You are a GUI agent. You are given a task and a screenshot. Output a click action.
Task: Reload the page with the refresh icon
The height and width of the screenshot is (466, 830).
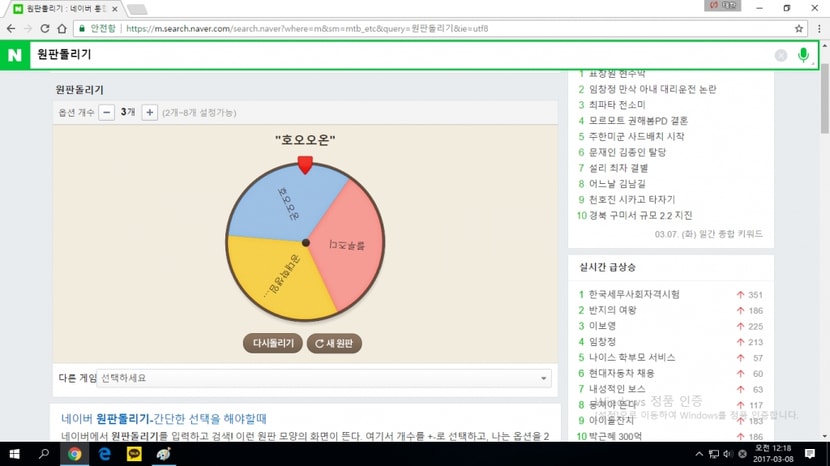[x=45, y=29]
